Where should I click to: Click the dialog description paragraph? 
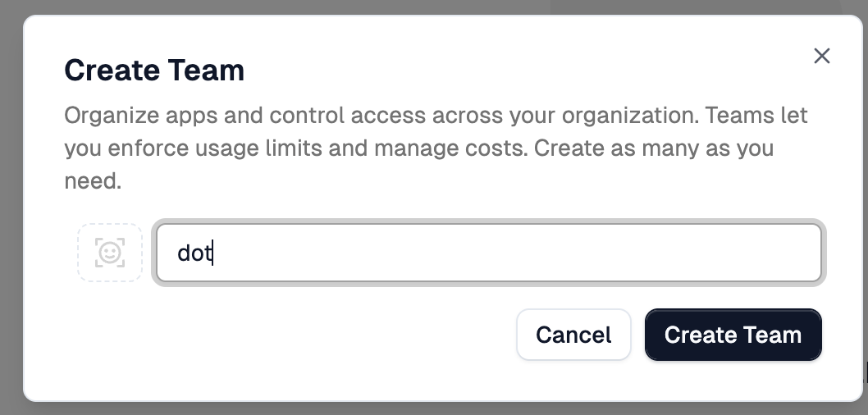click(x=435, y=148)
